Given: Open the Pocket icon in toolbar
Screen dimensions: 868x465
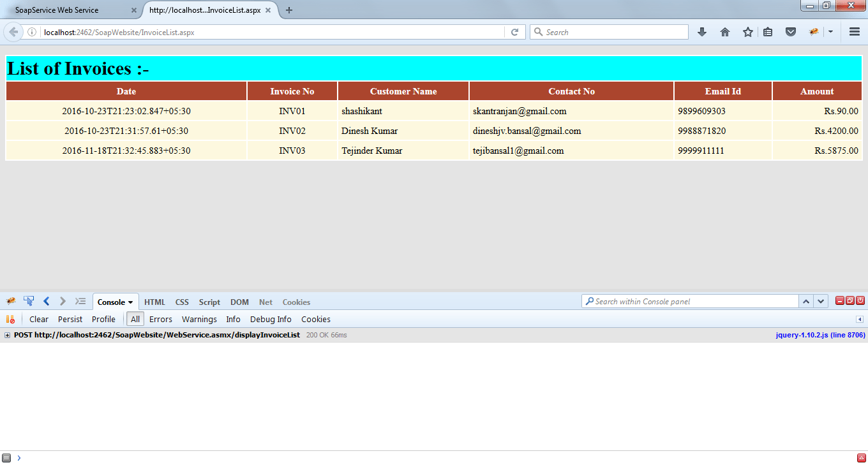Looking at the screenshot, I should point(791,32).
